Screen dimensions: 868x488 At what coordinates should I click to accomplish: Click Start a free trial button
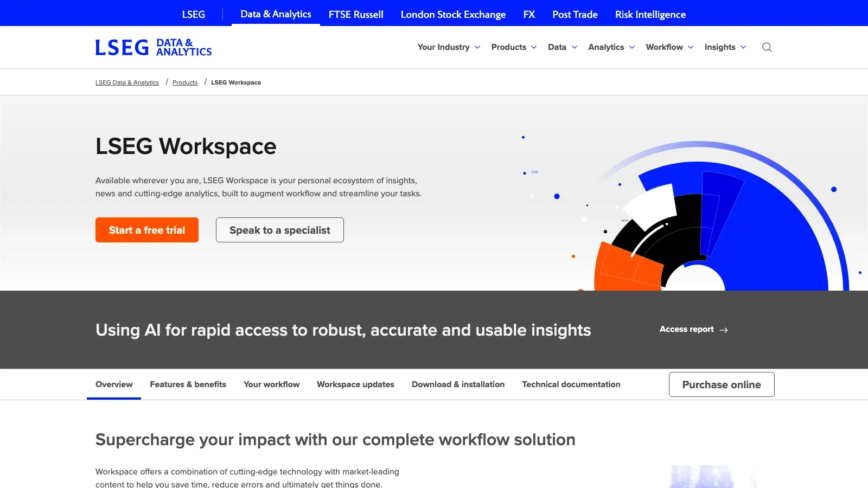coord(147,230)
